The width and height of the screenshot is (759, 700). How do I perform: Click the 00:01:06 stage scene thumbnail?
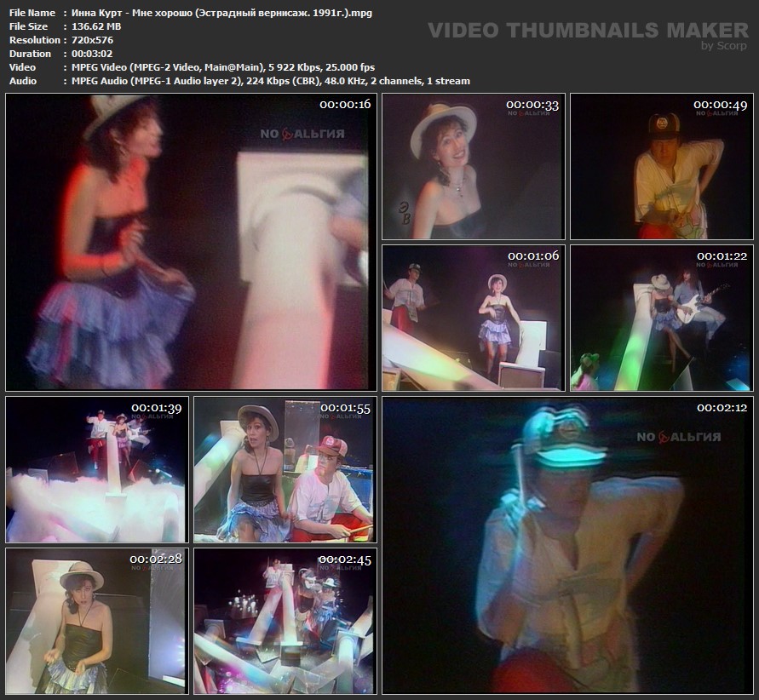(473, 318)
